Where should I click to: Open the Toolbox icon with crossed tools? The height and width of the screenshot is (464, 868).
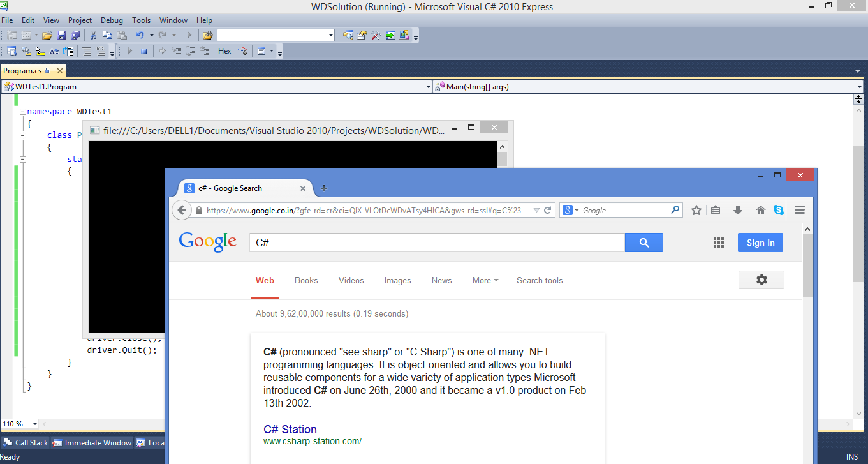pos(376,35)
